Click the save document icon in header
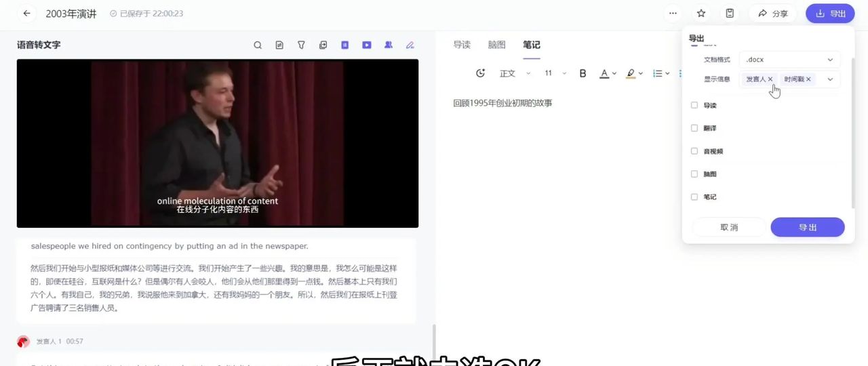The width and height of the screenshot is (868, 366). coord(730,14)
